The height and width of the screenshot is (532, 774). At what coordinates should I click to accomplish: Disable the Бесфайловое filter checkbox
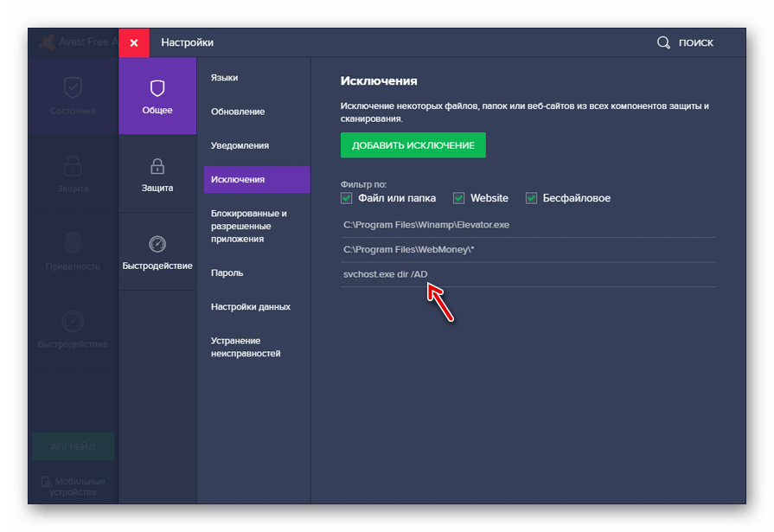(x=532, y=198)
